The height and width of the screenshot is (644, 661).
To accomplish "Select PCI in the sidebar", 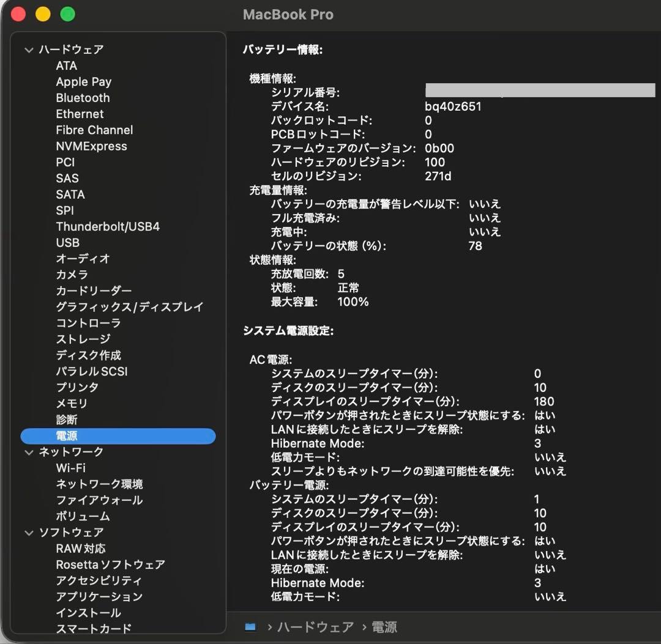I will click(65, 162).
